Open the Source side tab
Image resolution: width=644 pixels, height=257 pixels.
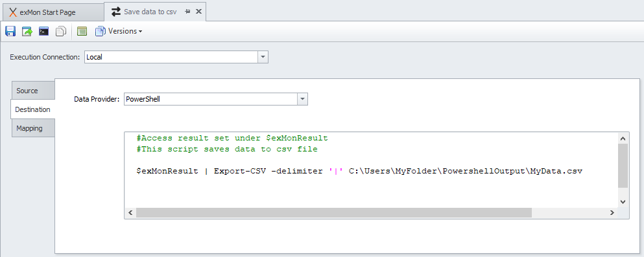(x=33, y=91)
